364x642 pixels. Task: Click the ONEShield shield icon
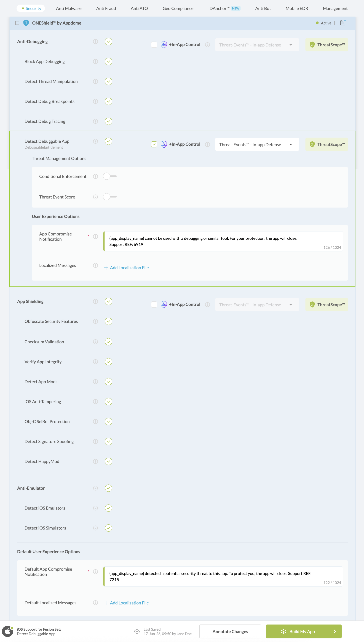(x=26, y=23)
